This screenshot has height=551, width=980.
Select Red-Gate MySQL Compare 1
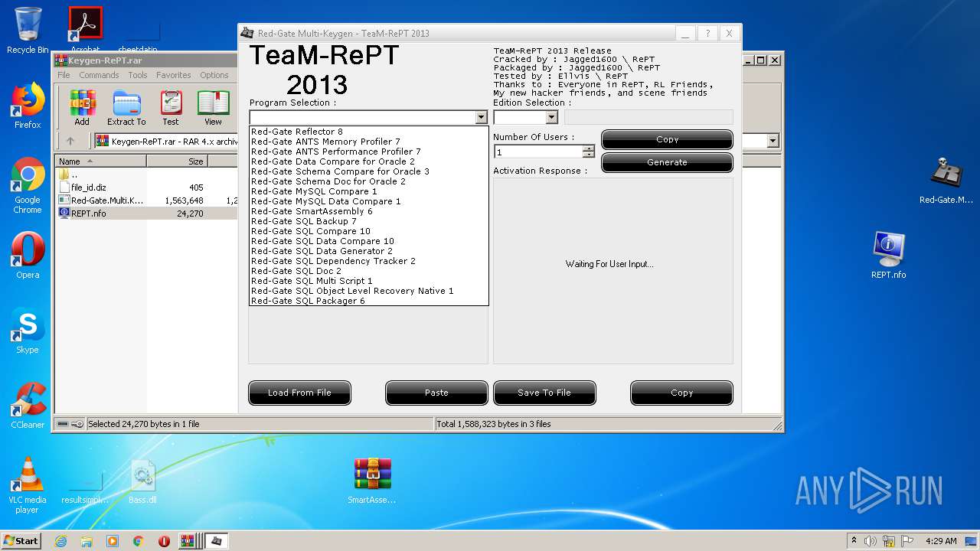point(369,191)
